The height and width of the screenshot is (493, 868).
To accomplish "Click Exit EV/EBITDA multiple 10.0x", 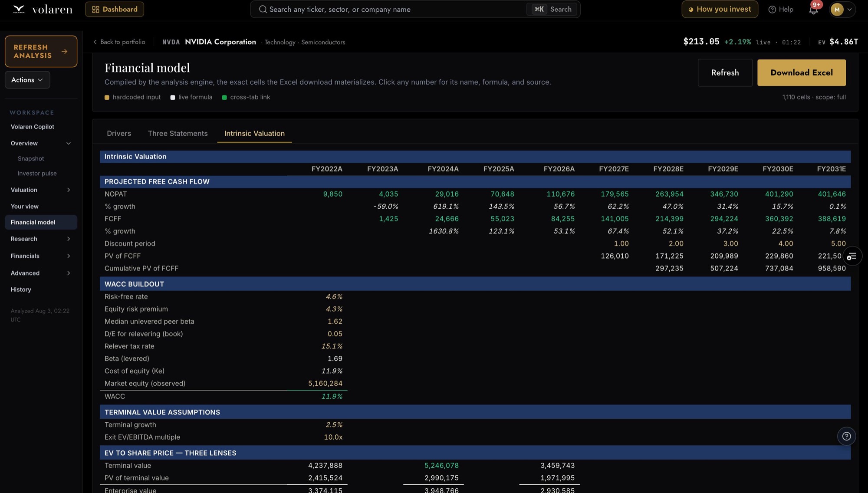I will point(333,437).
